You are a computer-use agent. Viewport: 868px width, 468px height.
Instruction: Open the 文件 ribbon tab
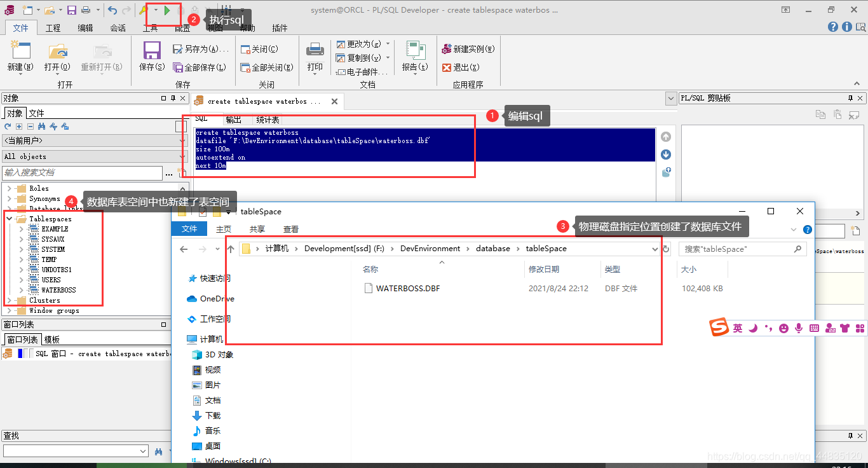point(21,28)
